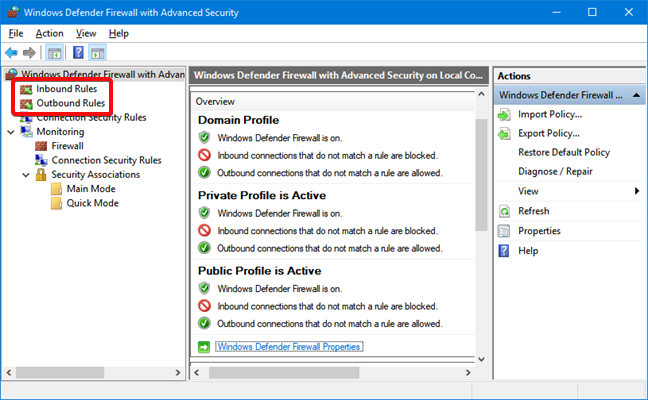Select Inbound Rules in the tree
The image size is (648, 400).
[67, 89]
